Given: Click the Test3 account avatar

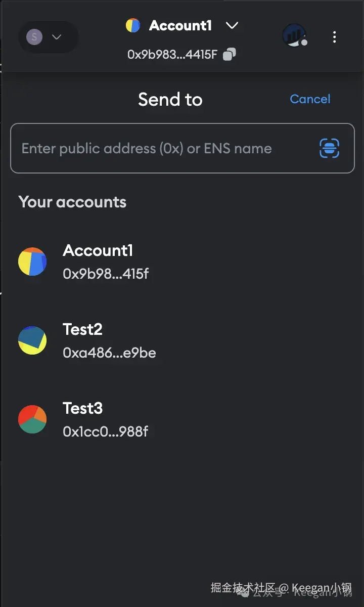Looking at the screenshot, I should coord(32,419).
